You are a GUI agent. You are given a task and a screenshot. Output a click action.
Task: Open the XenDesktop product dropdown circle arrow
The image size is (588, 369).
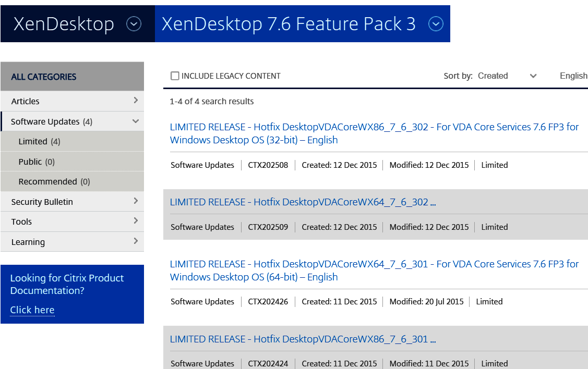(x=134, y=24)
